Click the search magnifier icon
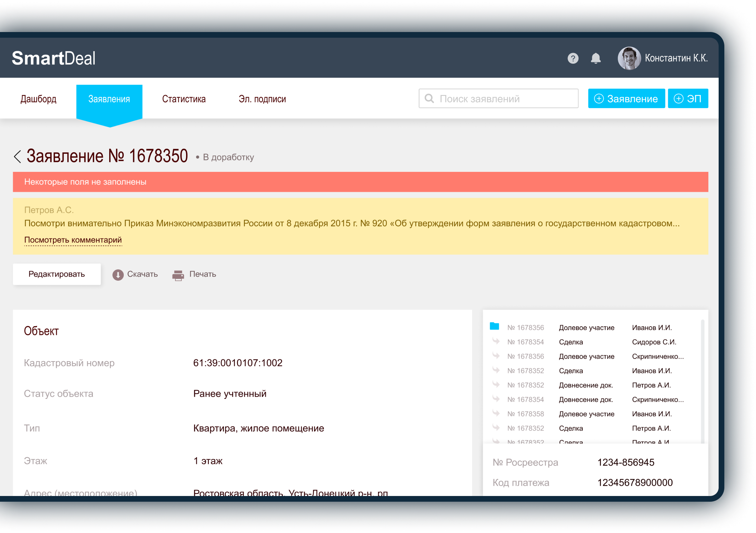Viewport: 756px width, 533px height. point(429,99)
